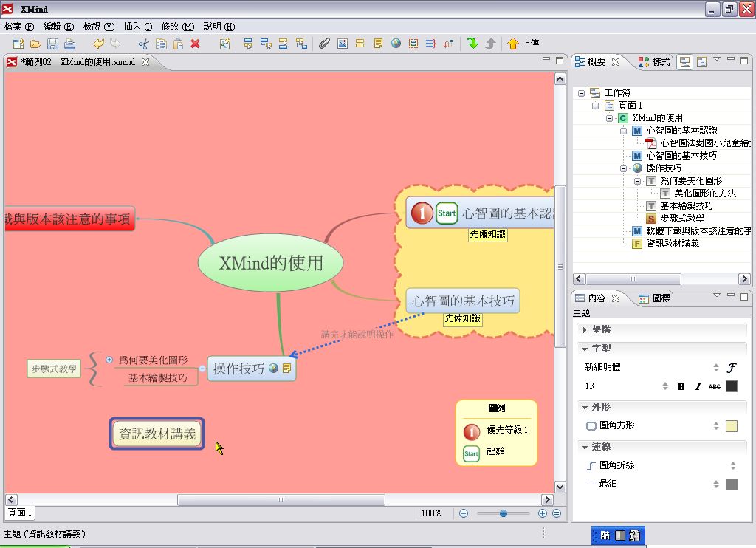Click the zoom out minus button
The height and width of the screenshot is (548, 756).
pyautogui.click(x=464, y=513)
